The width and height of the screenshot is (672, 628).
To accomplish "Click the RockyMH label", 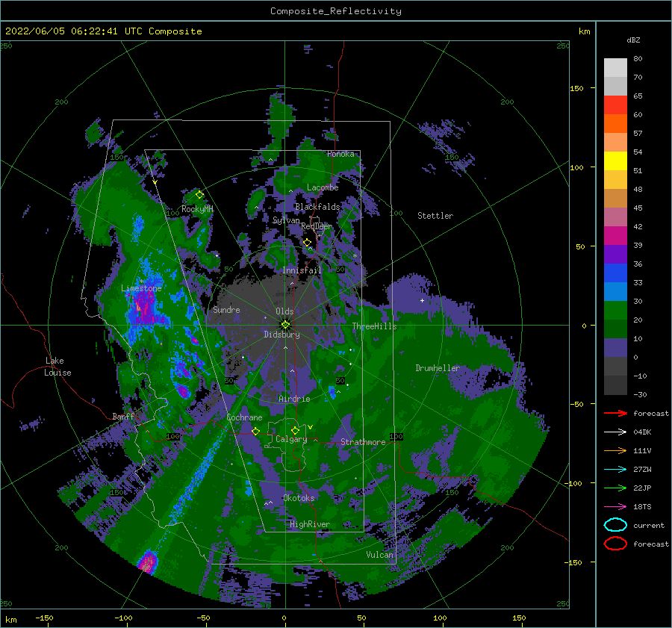I will pos(197,209).
